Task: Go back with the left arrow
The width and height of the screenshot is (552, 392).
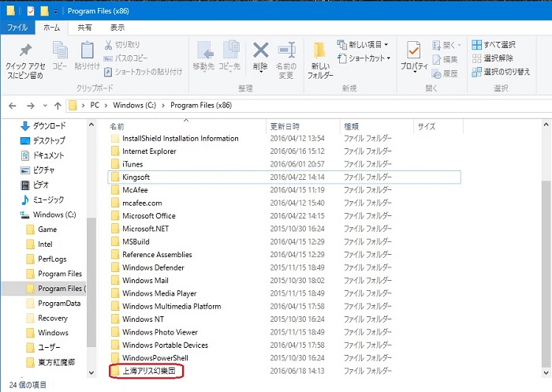Action: pos(13,106)
